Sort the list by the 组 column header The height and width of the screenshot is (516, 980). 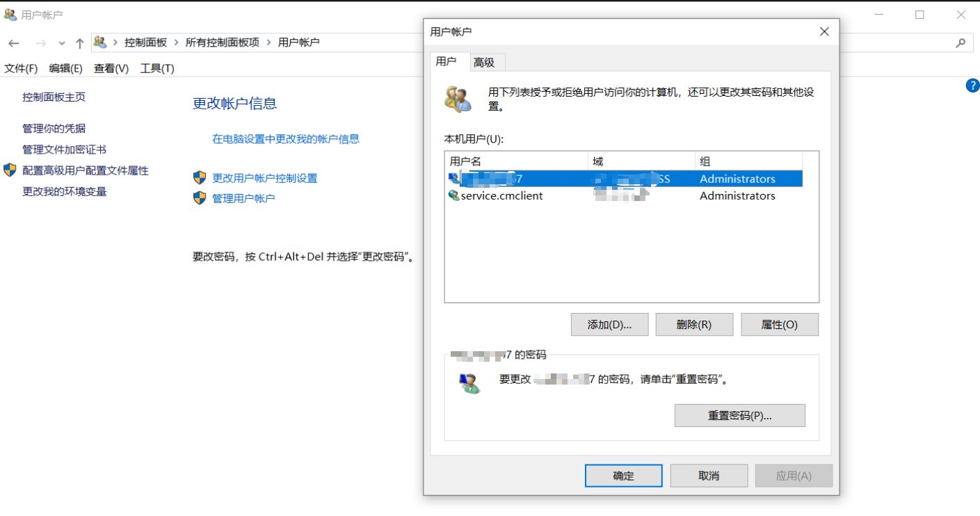(x=748, y=161)
